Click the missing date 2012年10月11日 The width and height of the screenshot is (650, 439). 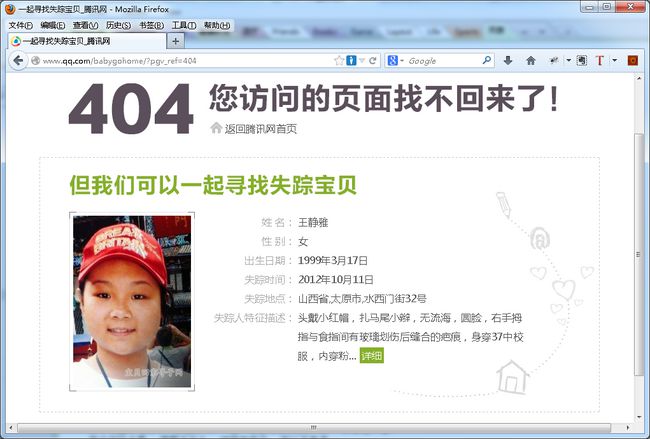pos(335,279)
